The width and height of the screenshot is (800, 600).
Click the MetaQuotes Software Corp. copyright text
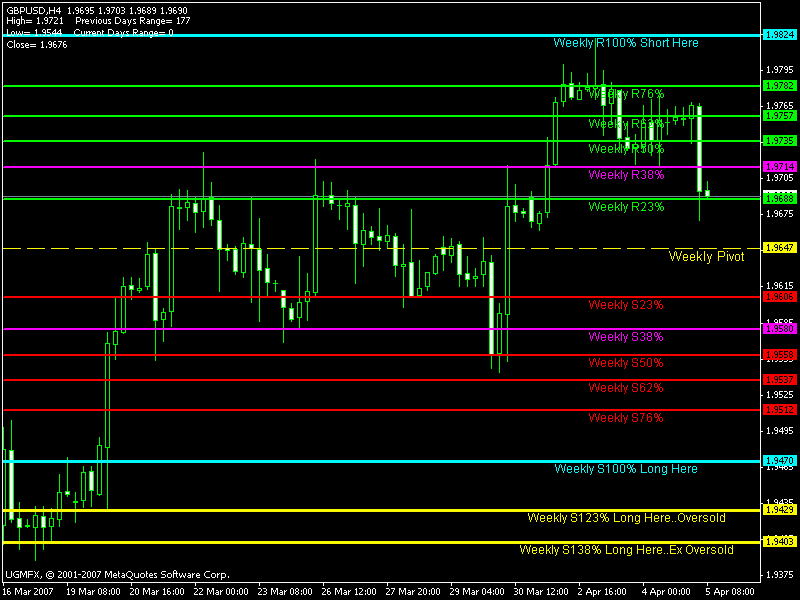[117, 575]
